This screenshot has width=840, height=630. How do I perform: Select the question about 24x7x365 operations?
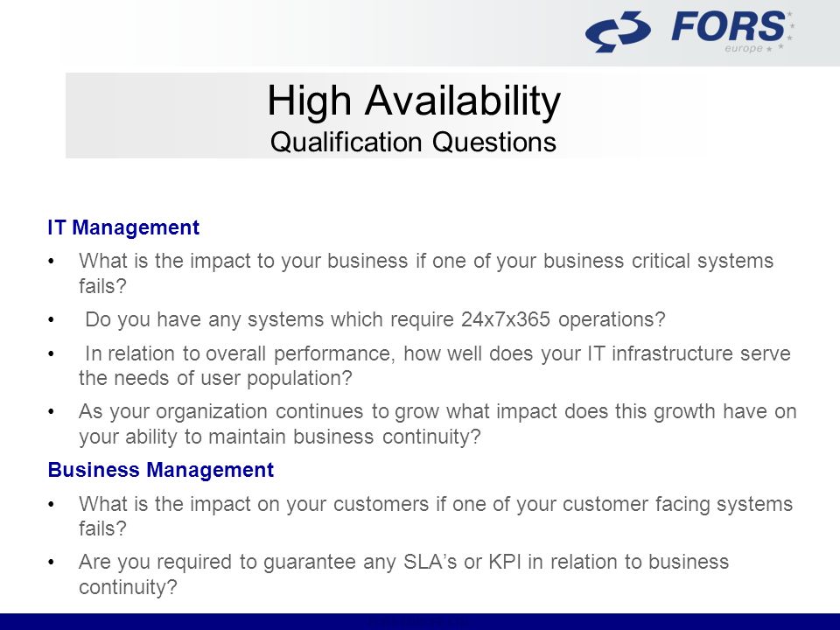[x=375, y=319]
